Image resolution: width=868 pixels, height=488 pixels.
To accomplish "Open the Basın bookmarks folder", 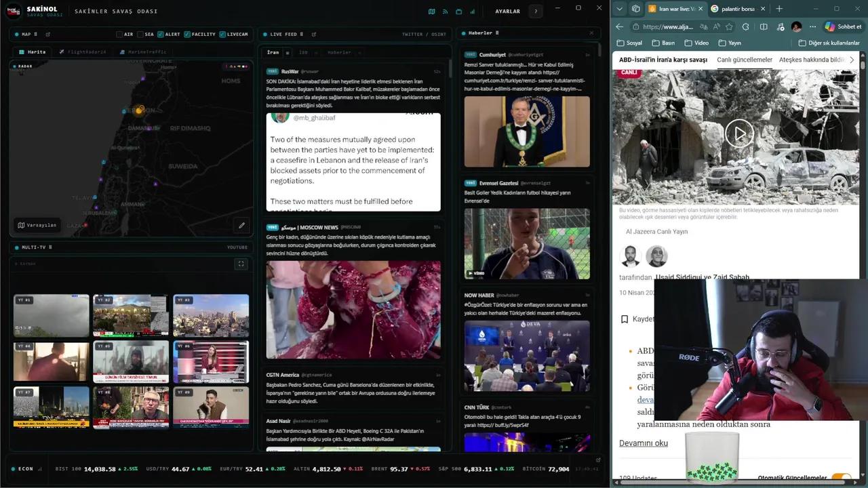I will 663,43.
